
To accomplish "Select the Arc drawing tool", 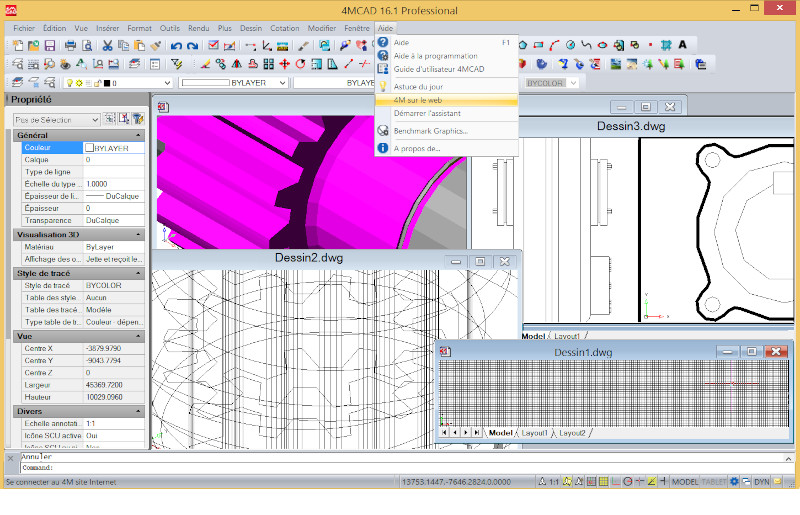I will point(555,45).
